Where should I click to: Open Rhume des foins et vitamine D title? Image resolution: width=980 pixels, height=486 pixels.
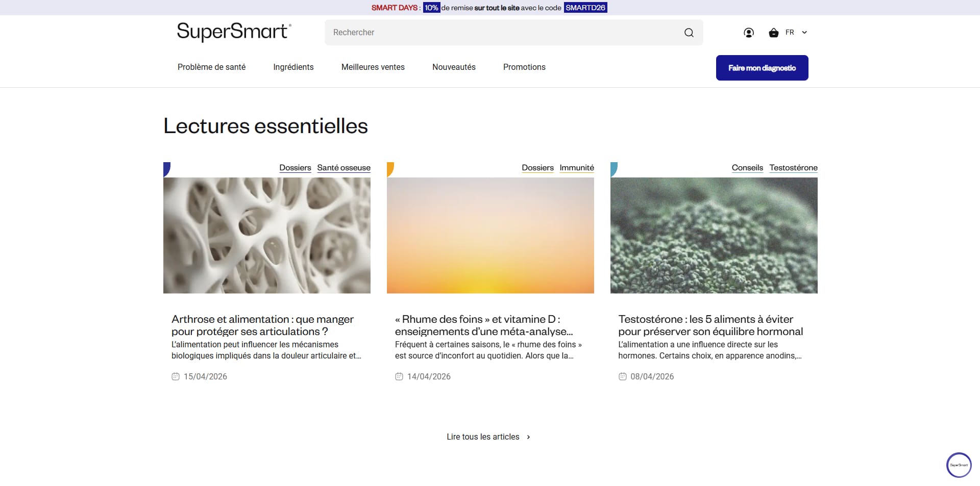pos(484,325)
